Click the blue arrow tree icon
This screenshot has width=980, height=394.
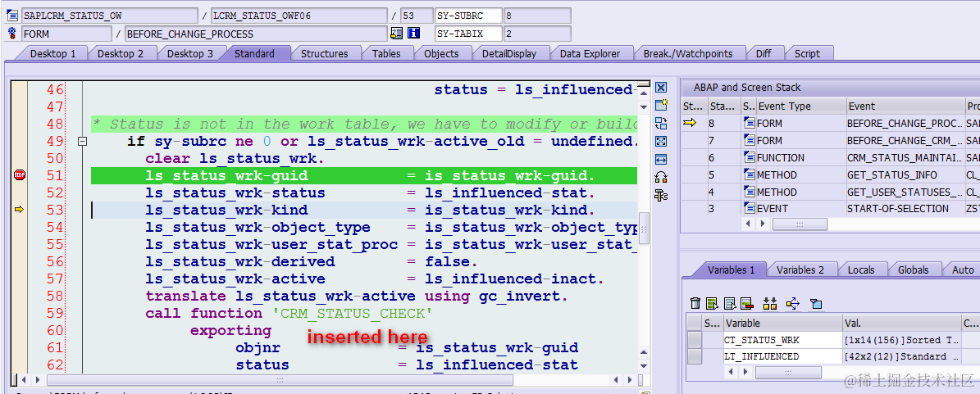(792, 303)
